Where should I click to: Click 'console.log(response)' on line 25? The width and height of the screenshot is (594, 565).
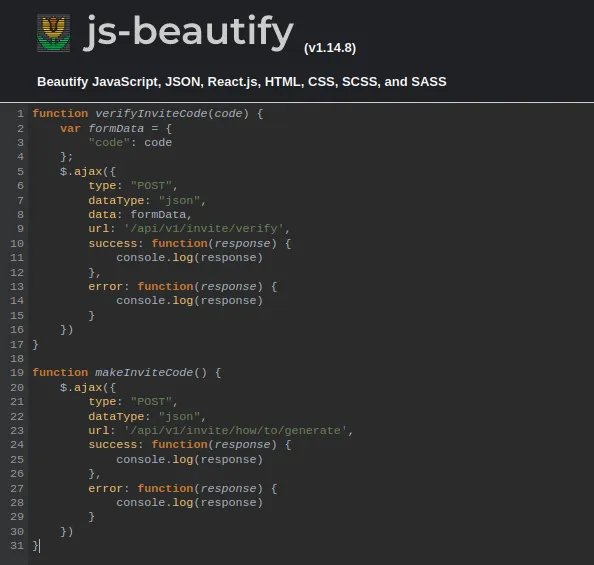pyautogui.click(x=189, y=460)
